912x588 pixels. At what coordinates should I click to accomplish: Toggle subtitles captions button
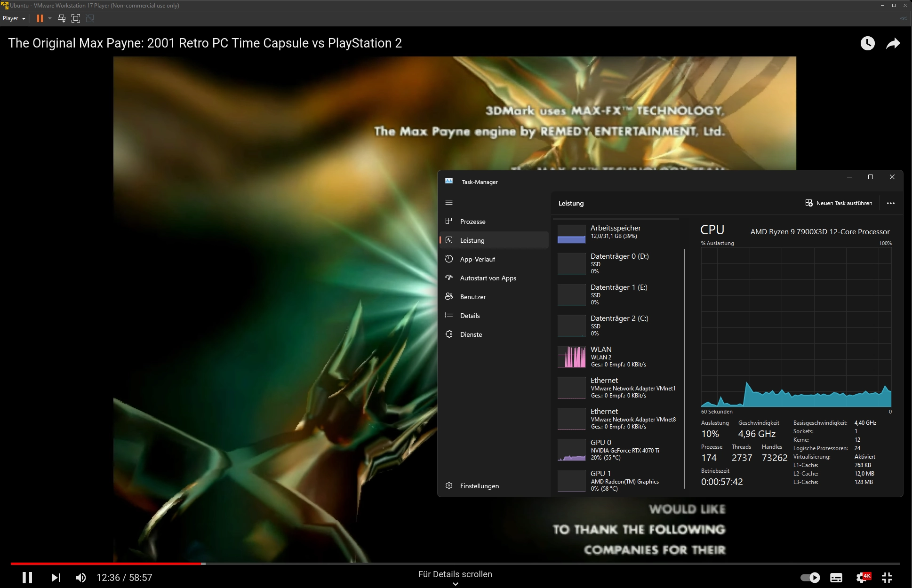pos(836,577)
